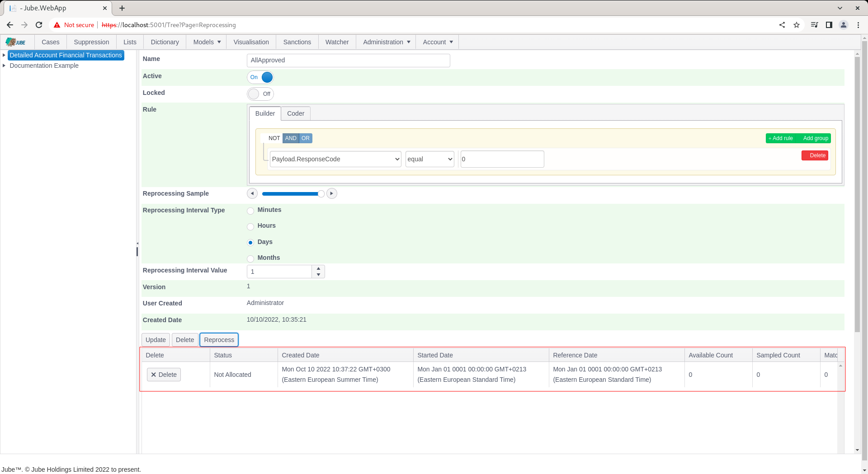Set rule group condition to AND
This screenshot has width=868, height=474.
[x=291, y=138]
